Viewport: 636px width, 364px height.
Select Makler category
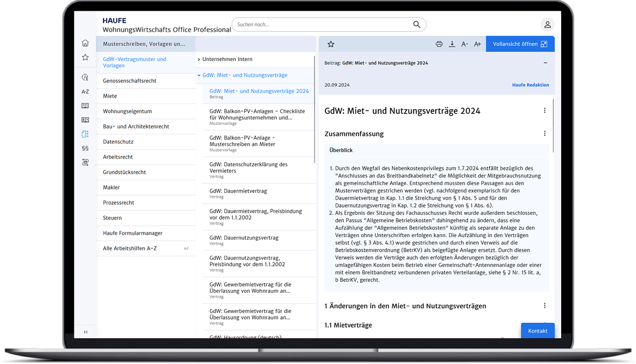(x=146, y=187)
